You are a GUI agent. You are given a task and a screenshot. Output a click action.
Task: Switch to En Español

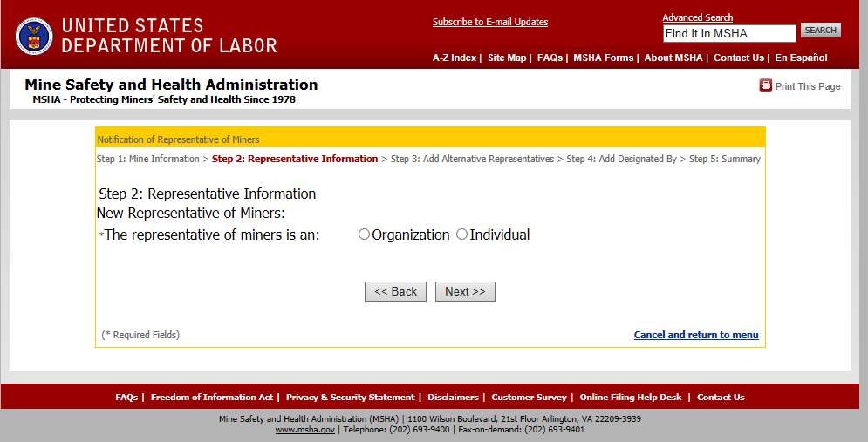pyautogui.click(x=801, y=58)
